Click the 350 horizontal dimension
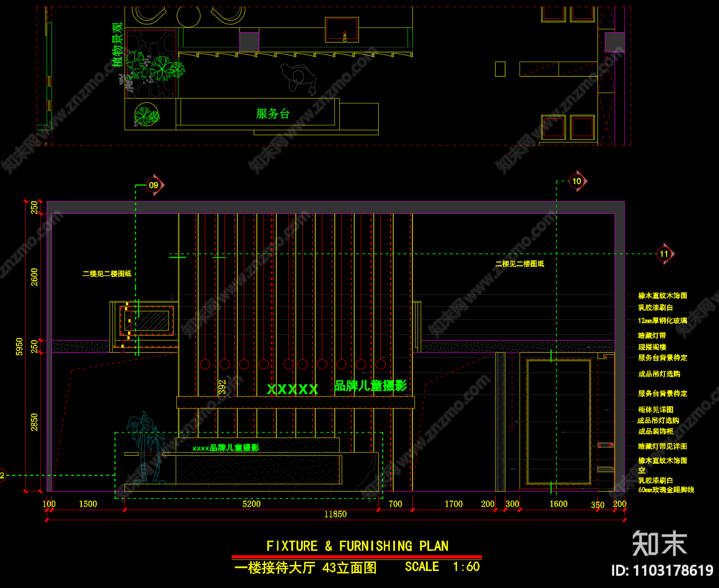Screen dimensions: 719x588 point(598,505)
